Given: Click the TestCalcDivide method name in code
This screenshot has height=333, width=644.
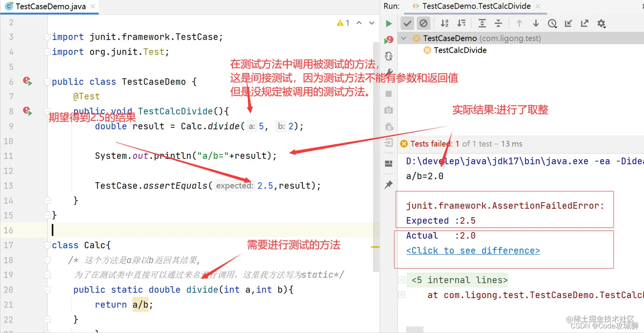Looking at the screenshot, I should pos(175,112).
